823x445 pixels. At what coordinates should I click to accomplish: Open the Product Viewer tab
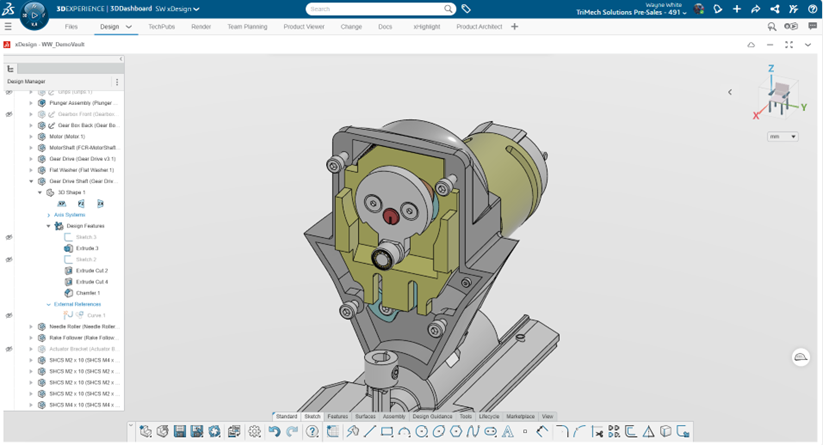(x=303, y=27)
